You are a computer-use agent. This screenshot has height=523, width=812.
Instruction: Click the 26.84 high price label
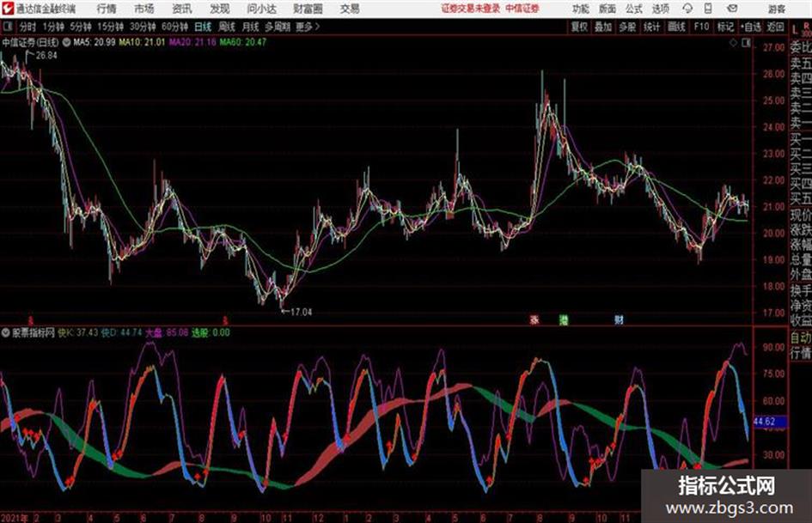pos(46,55)
